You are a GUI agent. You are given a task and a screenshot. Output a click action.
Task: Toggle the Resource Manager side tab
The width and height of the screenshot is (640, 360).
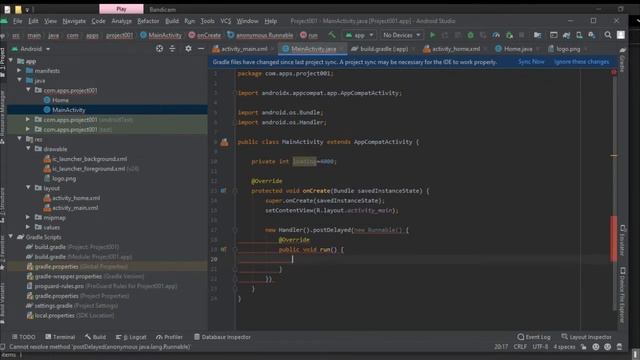point(3,117)
